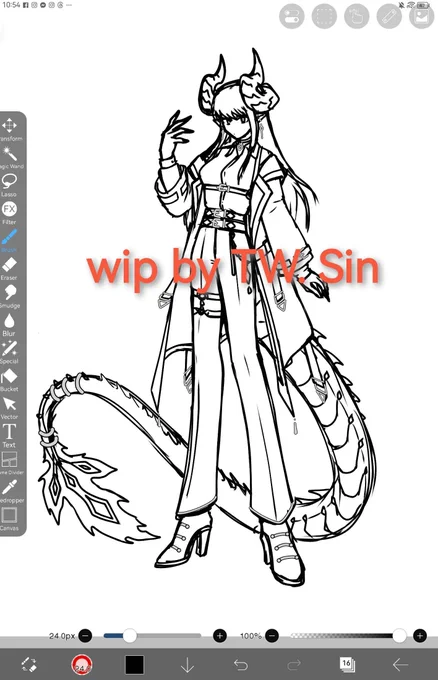Image resolution: width=438 pixels, height=680 pixels.
Task: Decrease opacity with the minus button
Action: point(272,636)
